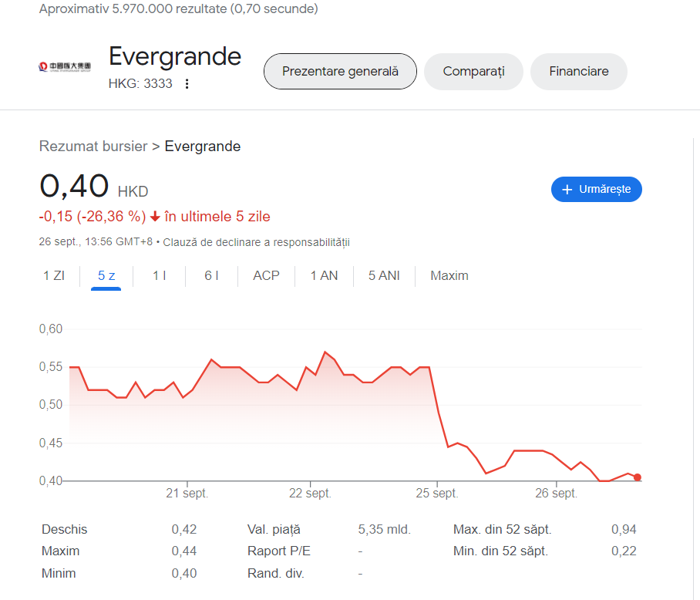
Task: Open the Rezumat bursier breadcrumb link
Action: [93, 147]
